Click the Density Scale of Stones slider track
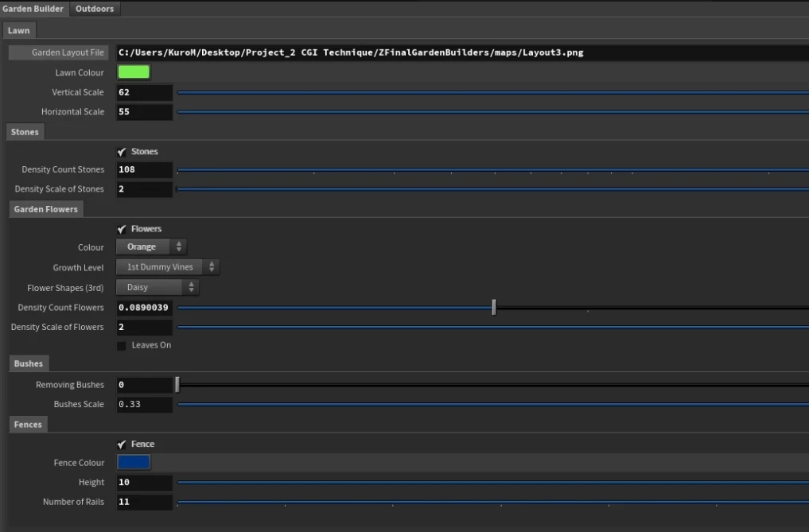 click(x=492, y=189)
